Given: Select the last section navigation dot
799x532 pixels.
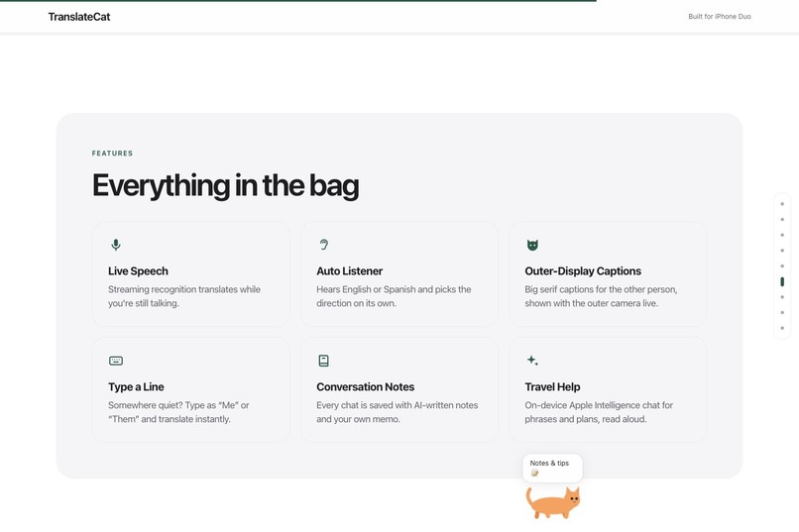Looking at the screenshot, I should click(x=782, y=328).
